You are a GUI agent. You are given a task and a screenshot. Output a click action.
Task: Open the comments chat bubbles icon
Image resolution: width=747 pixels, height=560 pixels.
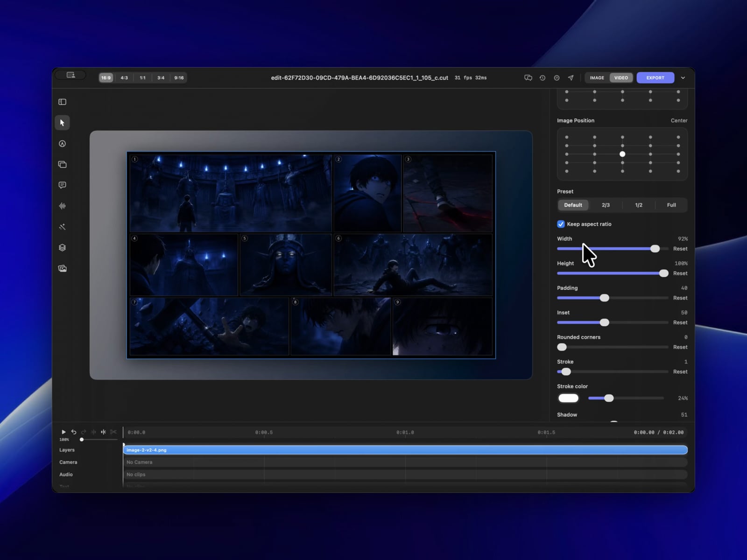pos(528,78)
